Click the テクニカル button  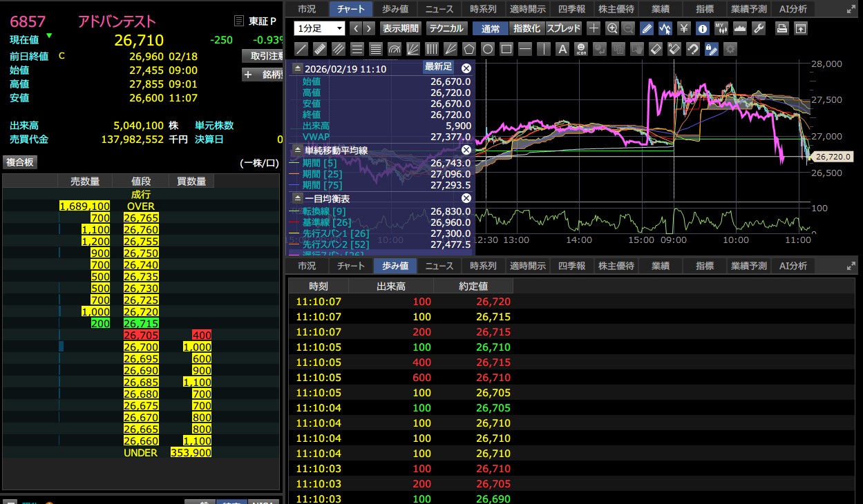[446, 28]
